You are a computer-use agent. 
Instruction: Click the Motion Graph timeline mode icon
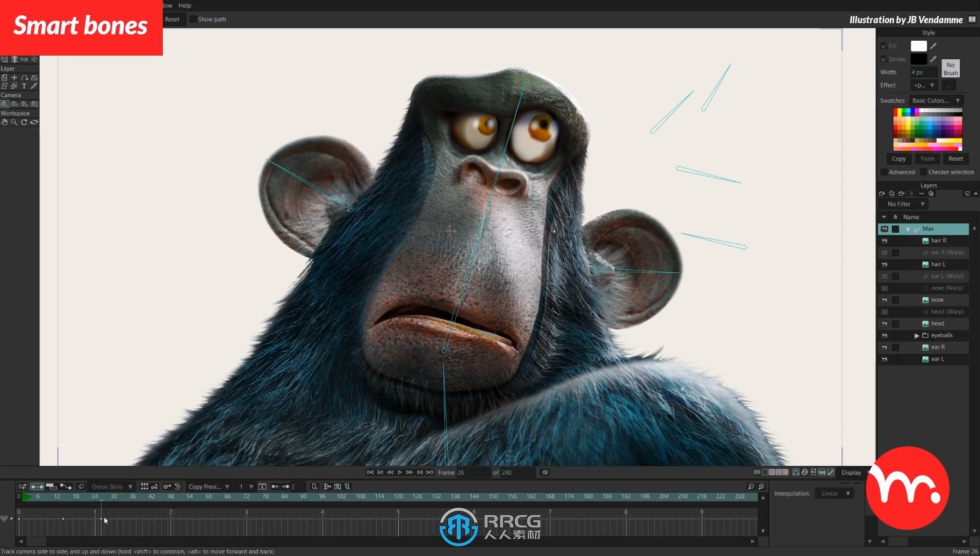[x=65, y=486]
